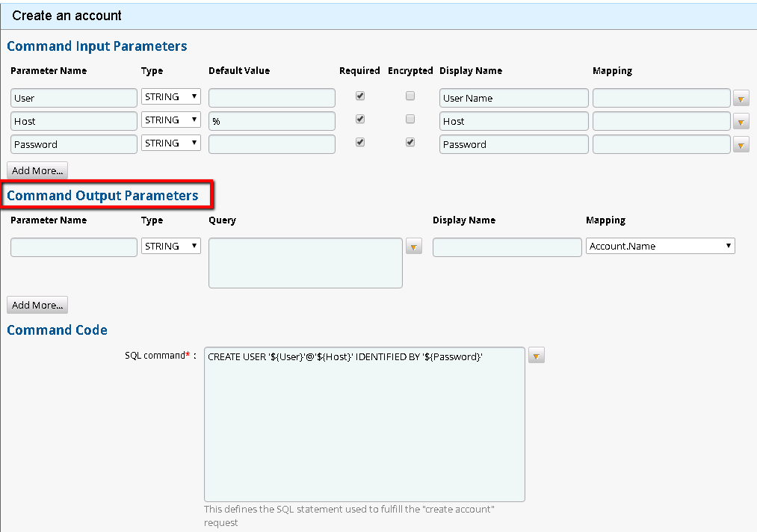Open the Type dropdown for the User parameter
The height and width of the screenshot is (532, 757).
point(170,96)
